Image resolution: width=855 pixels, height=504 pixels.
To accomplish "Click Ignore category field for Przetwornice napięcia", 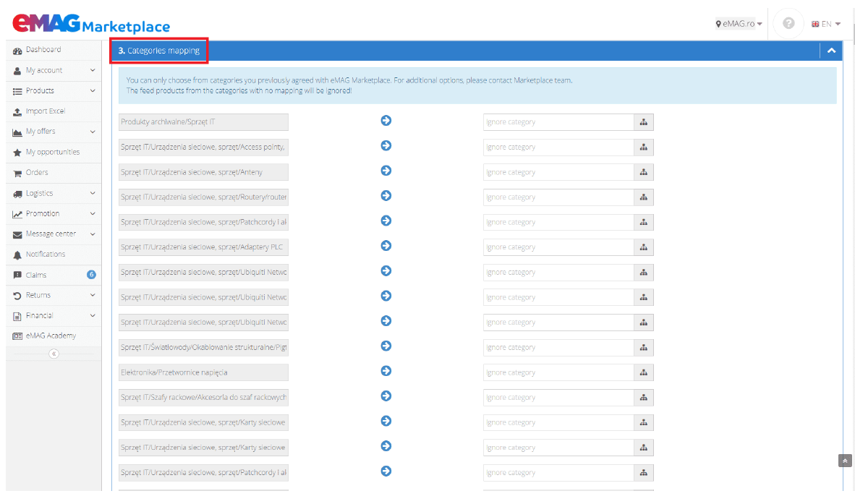I will point(558,372).
